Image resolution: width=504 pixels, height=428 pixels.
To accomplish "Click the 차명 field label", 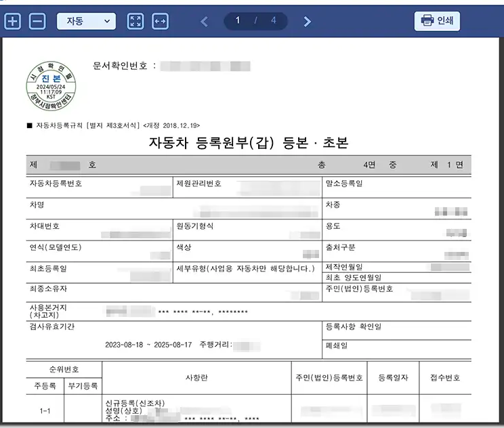I will point(37,205).
